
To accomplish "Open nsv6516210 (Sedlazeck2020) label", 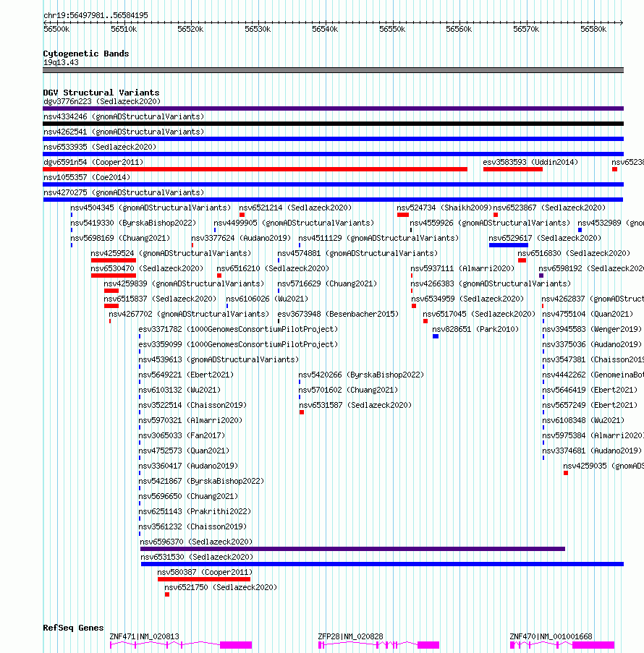I will click(273, 268).
